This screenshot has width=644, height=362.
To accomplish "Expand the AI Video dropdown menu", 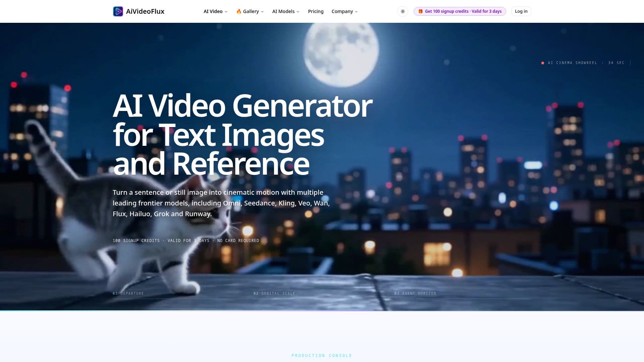I will pos(215,11).
